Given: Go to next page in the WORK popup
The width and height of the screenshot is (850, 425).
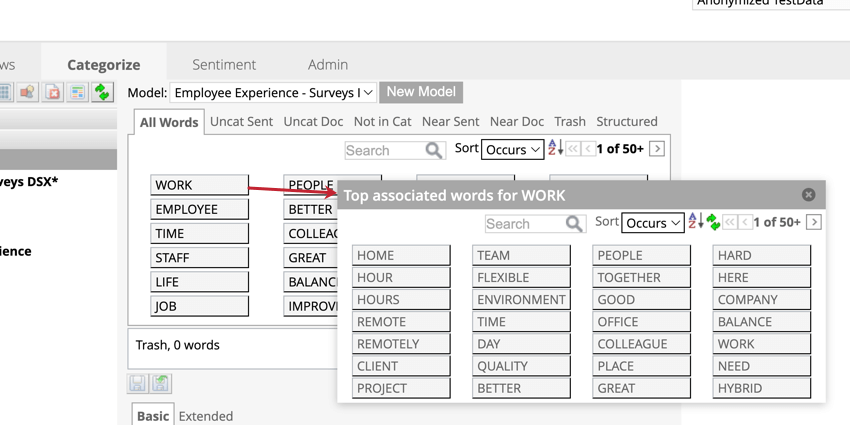Looking at the screenshot, I should coord(814,222).
